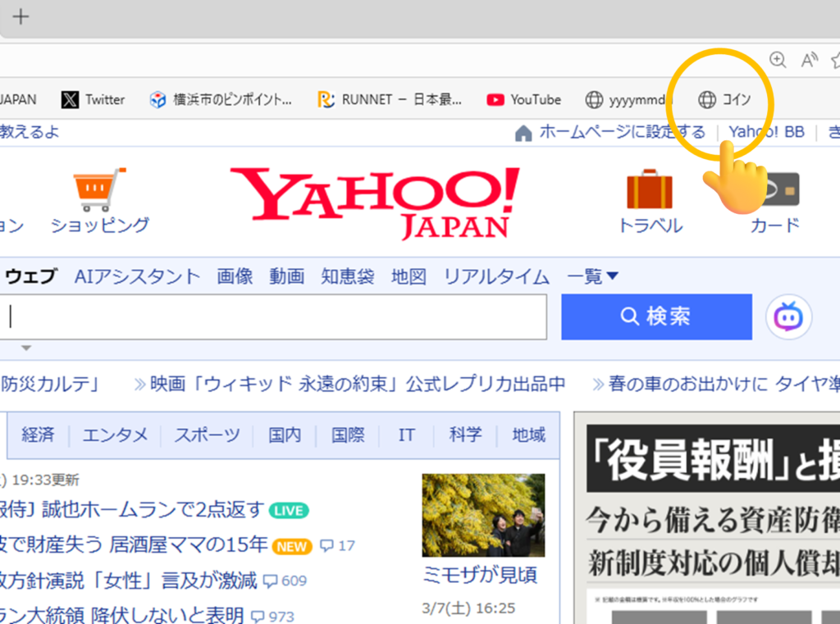Switch to the スポーツ news tab

click(x=207, y=435)
